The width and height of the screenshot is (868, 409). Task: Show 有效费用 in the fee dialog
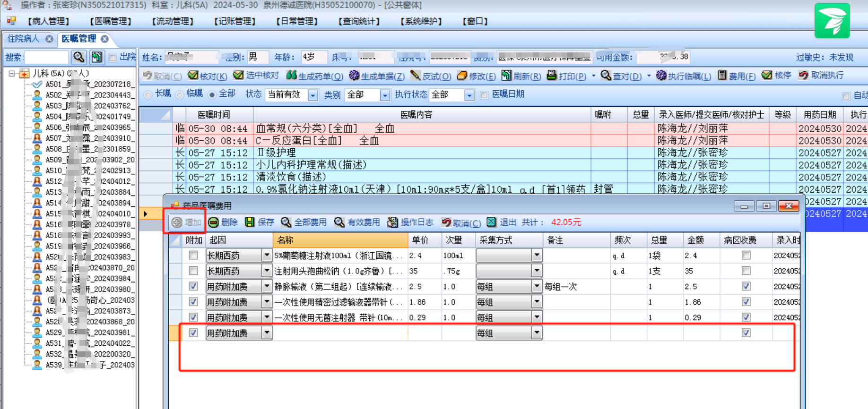(357, 222)
